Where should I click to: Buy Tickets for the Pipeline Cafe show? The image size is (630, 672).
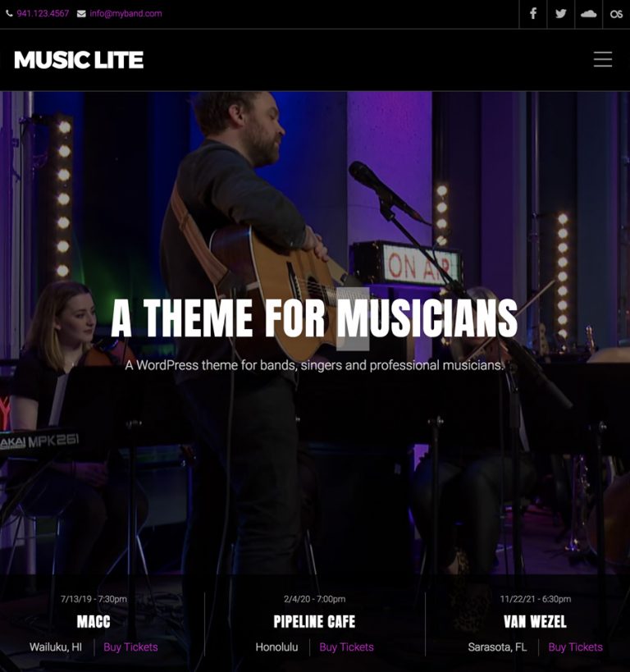click(346, 647)
